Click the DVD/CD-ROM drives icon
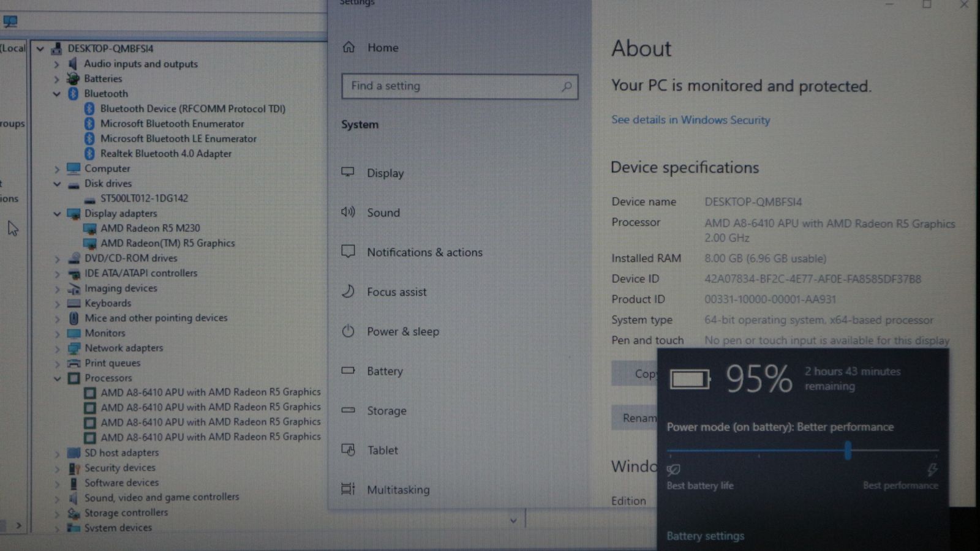The height and width of the screenshot is (551, 980). coord(73,258)
